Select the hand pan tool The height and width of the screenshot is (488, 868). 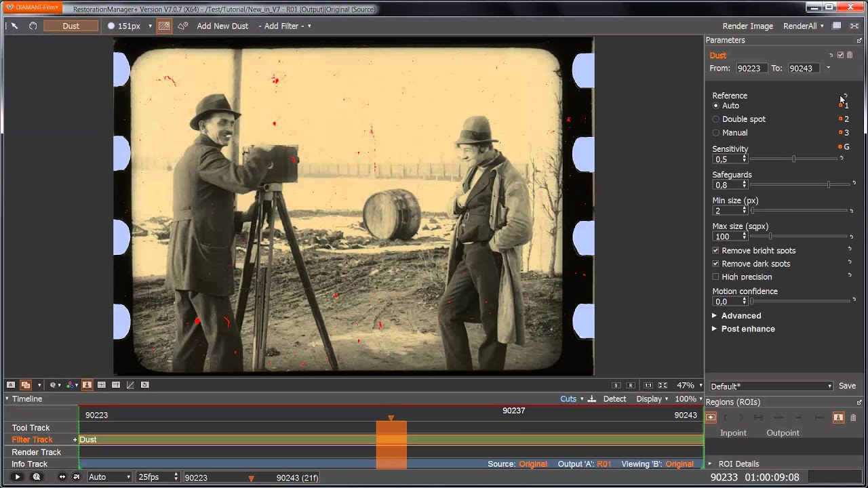(33, 26)
